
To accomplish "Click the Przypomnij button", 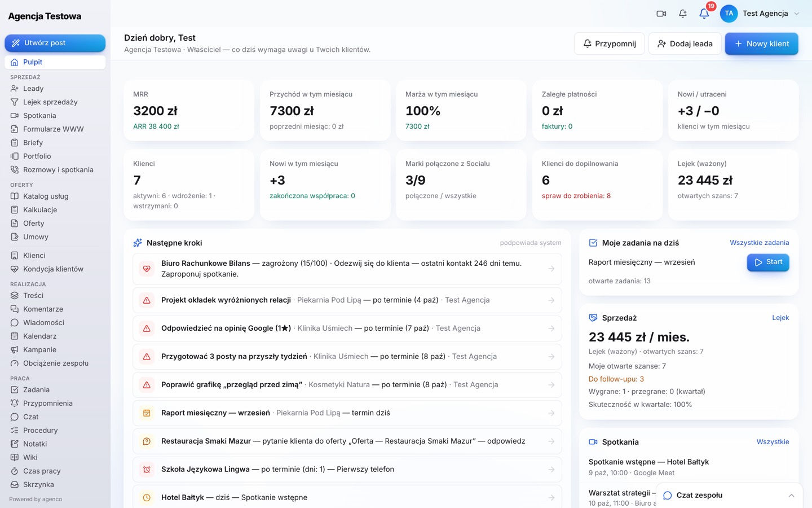I will (x=609, y=43).
